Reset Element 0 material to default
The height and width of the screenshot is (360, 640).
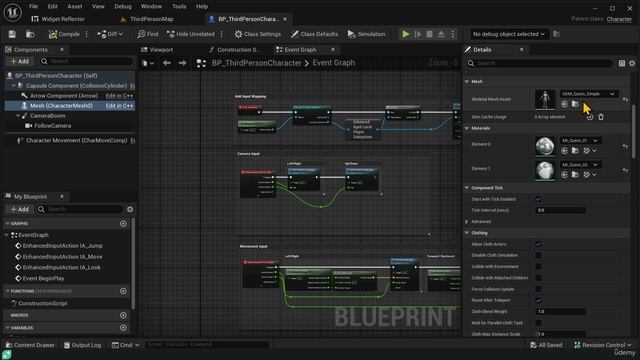(x=625, y=146)
